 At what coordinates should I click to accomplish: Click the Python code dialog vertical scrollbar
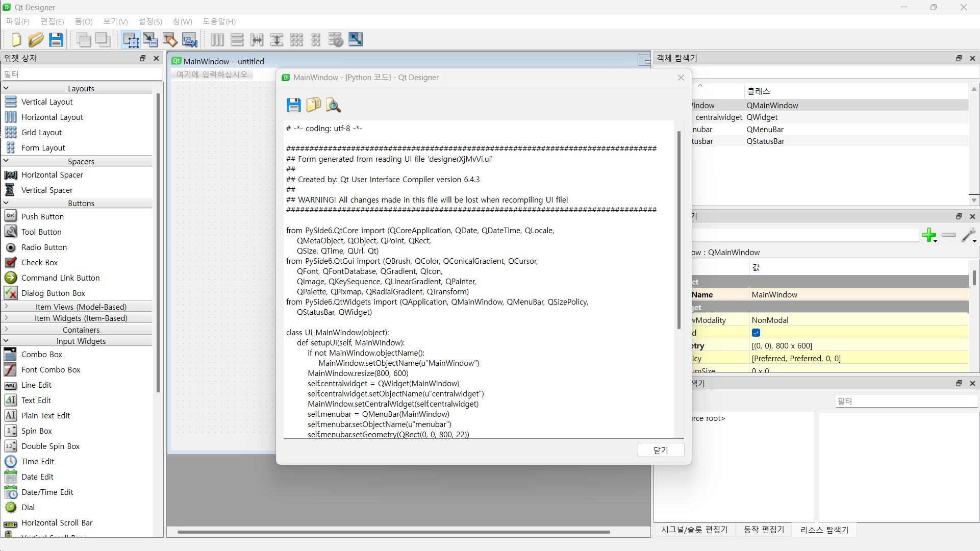679,230
